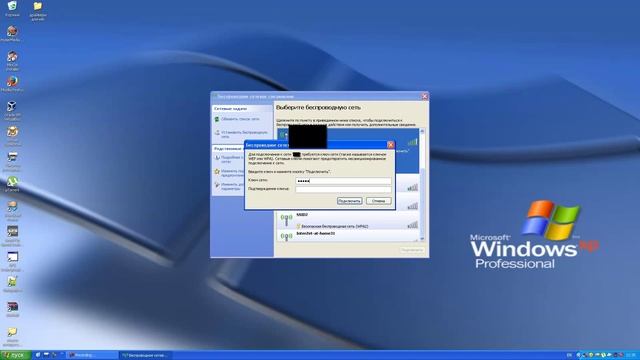Image resolution: width=640 pixels, height=360 pixels.
Task: Click the info icon for wireless networks details
Action: click(x=217, y=158)
